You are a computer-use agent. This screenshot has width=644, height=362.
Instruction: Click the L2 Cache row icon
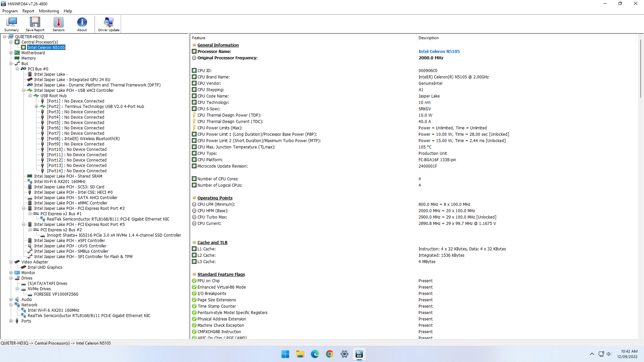click(x=194, y=255)
